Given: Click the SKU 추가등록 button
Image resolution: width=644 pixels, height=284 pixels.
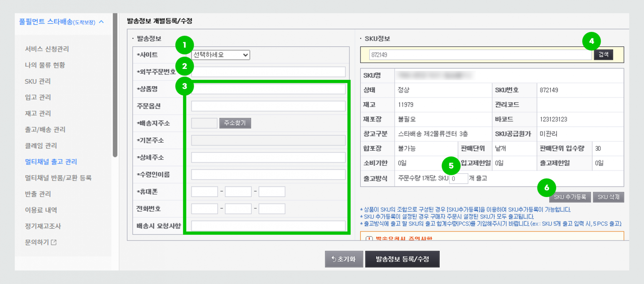Looking at the screenshot, I should coord(570,197).
